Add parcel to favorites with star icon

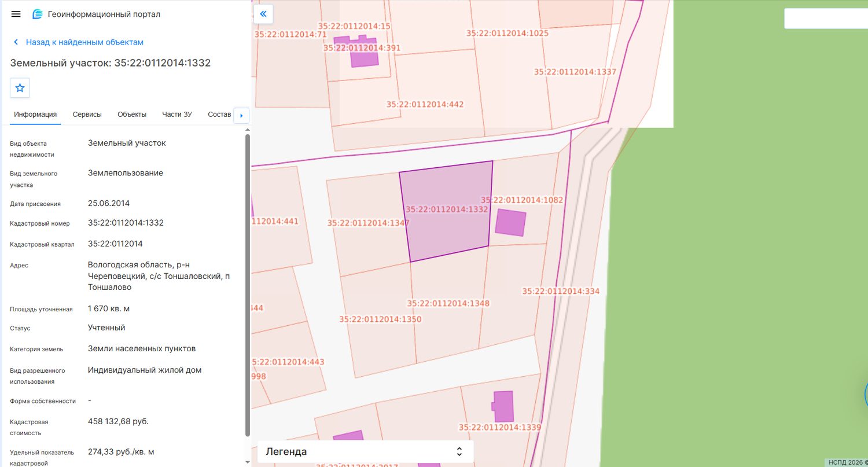(x=20, y=88)
